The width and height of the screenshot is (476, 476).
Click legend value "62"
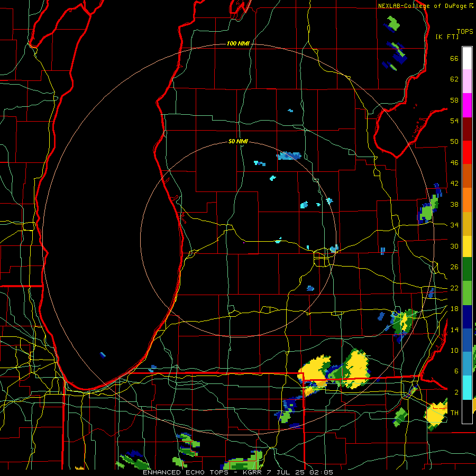click(454, 79)
